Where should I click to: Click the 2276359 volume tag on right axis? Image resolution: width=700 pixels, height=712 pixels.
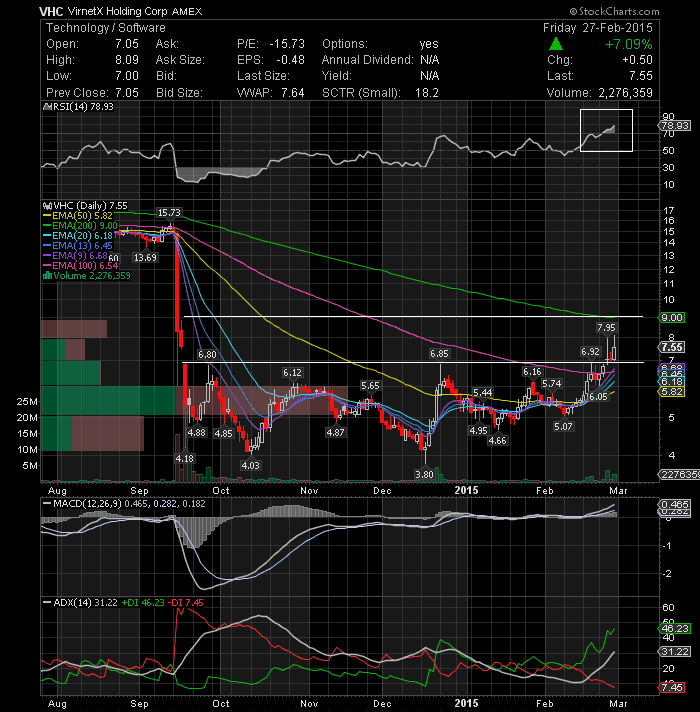click(679, 475)
